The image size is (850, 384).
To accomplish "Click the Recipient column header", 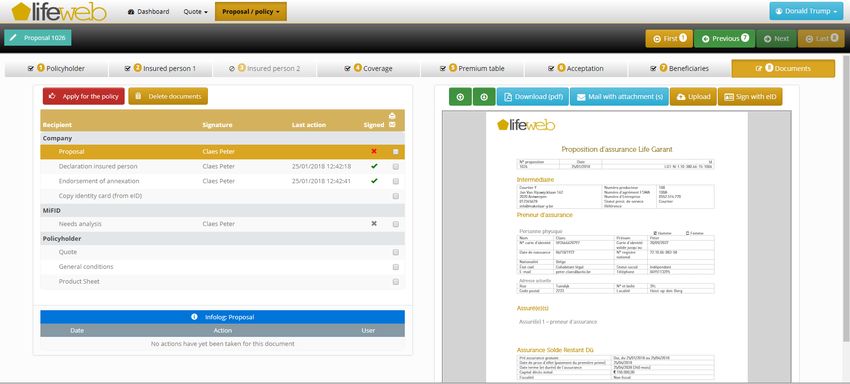I will tap(57, 125).
